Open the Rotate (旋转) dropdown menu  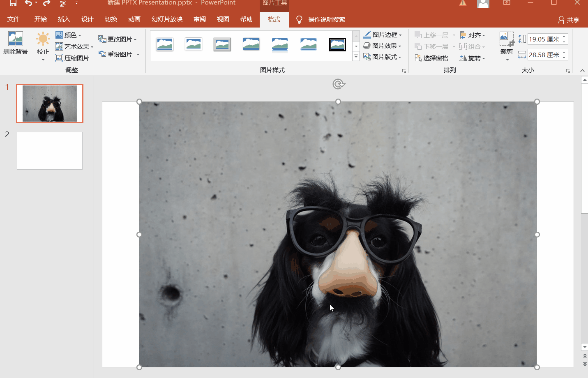coord(473,58)
